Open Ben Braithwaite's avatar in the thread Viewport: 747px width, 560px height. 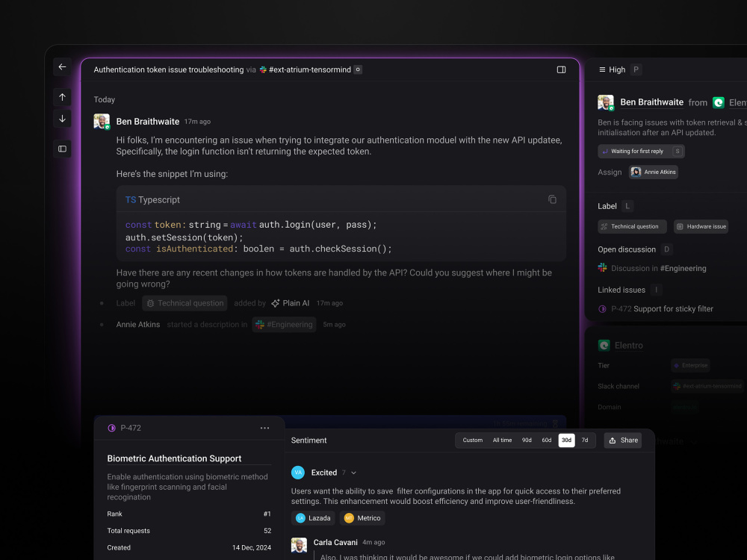pos(102,122)
